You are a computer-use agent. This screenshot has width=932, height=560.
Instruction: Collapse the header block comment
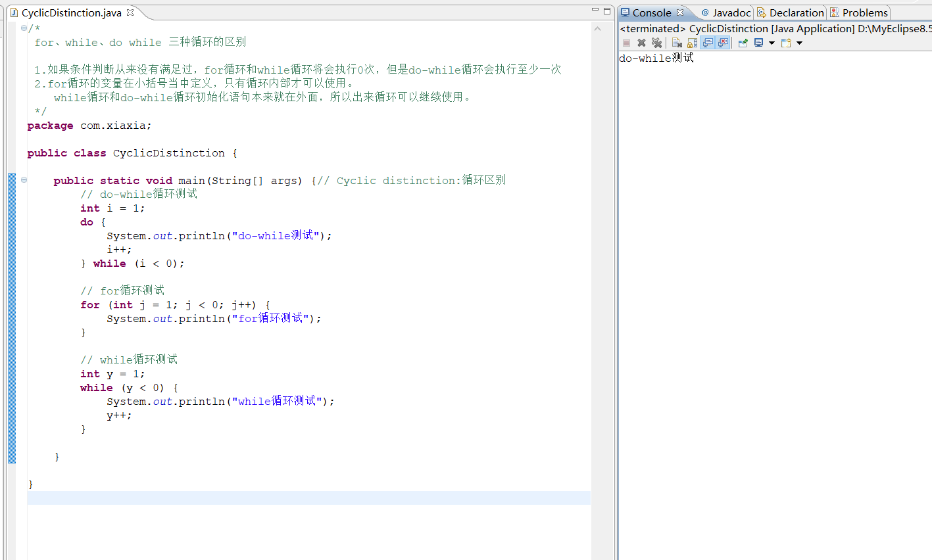point(24,28)
